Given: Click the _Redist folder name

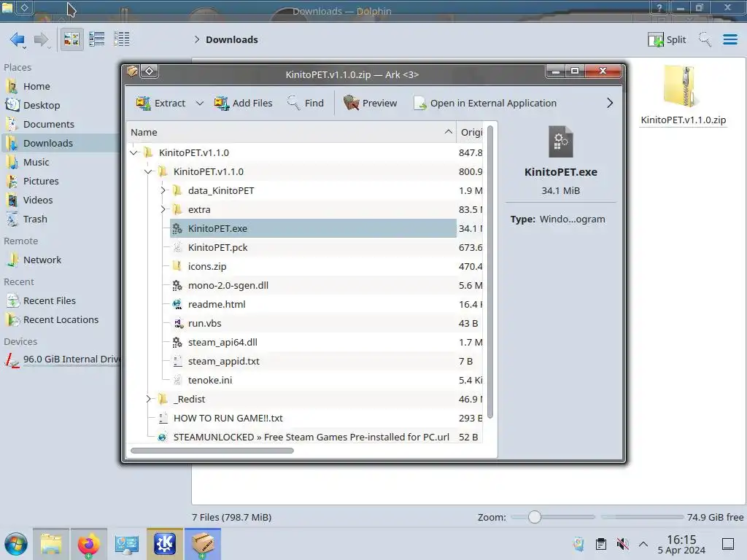Looking at the screenshot, I should tap(189, 399).
